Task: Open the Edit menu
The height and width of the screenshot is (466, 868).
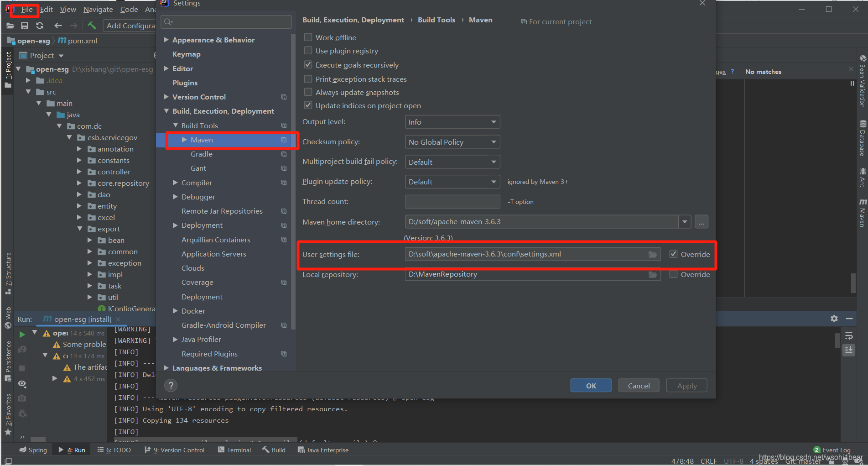Action: [47, 9]
